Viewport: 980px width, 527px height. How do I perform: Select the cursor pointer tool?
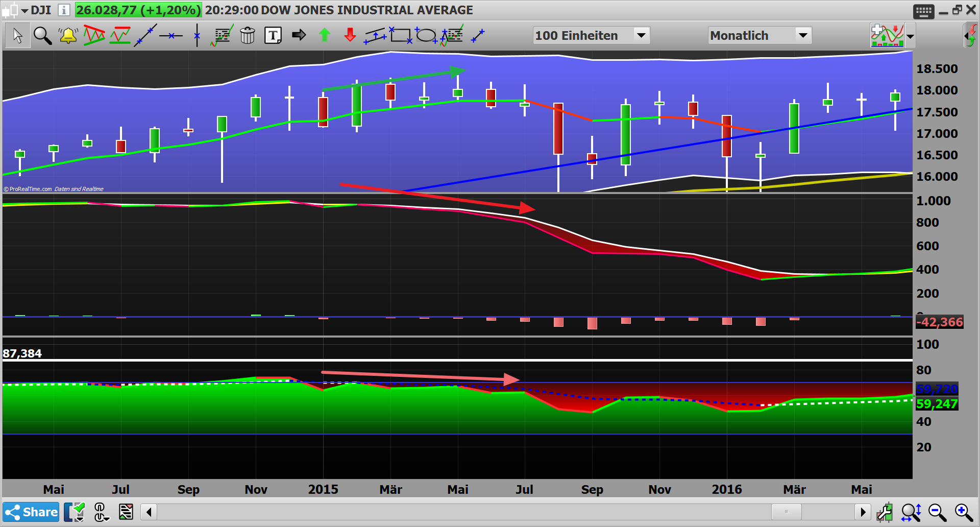point(17,35)
